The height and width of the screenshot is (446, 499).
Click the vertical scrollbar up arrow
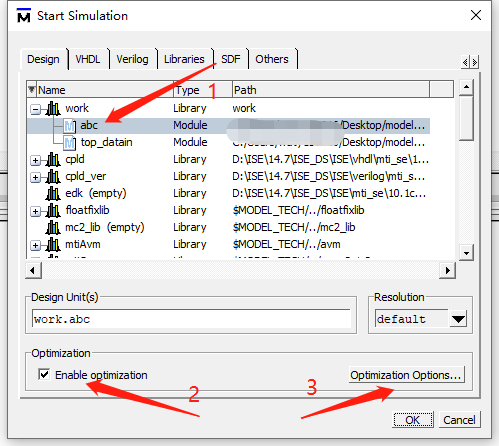click(x=466, y=87)
